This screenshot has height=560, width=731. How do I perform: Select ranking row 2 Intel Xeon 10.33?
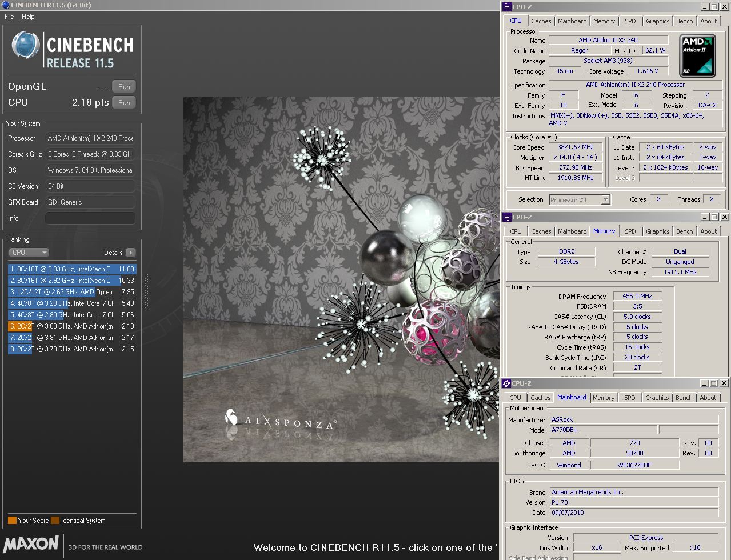pyautogui.click(x=72, y=281)
